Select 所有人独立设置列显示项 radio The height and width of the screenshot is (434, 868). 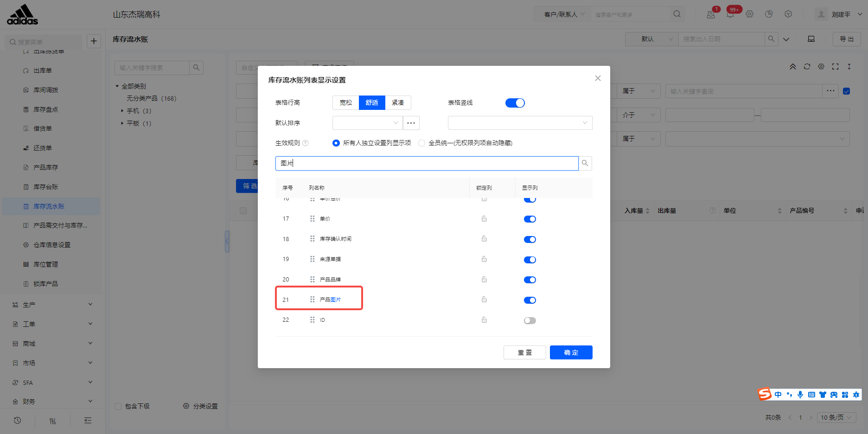(336, 143)
